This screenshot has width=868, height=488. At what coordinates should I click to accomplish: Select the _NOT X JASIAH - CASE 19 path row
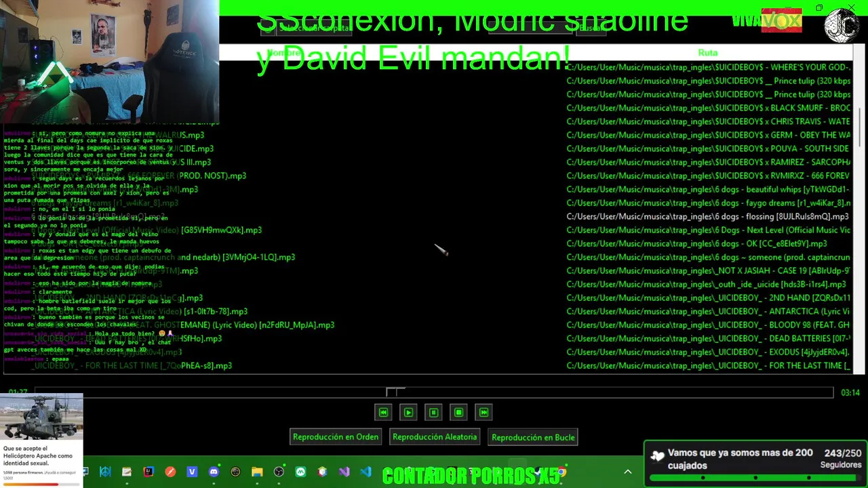708,270
